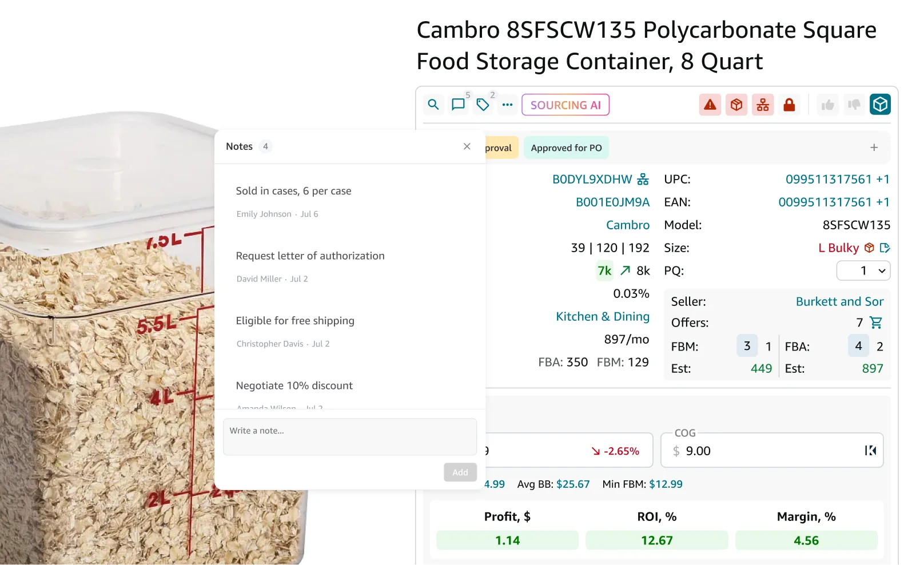The height and width of the screenshot is (565, 924).
Task: Open Kitchen & Dining category link
Action: click(x=603, y=317)
